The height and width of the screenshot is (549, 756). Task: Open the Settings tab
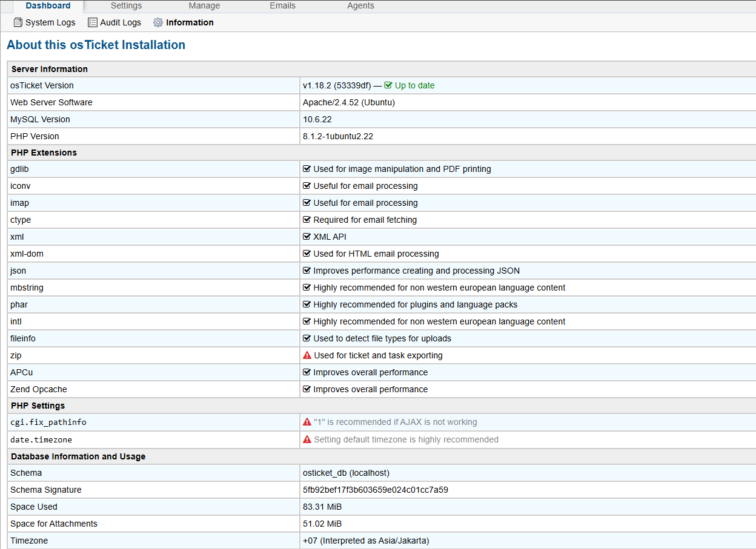pos(126,6)
